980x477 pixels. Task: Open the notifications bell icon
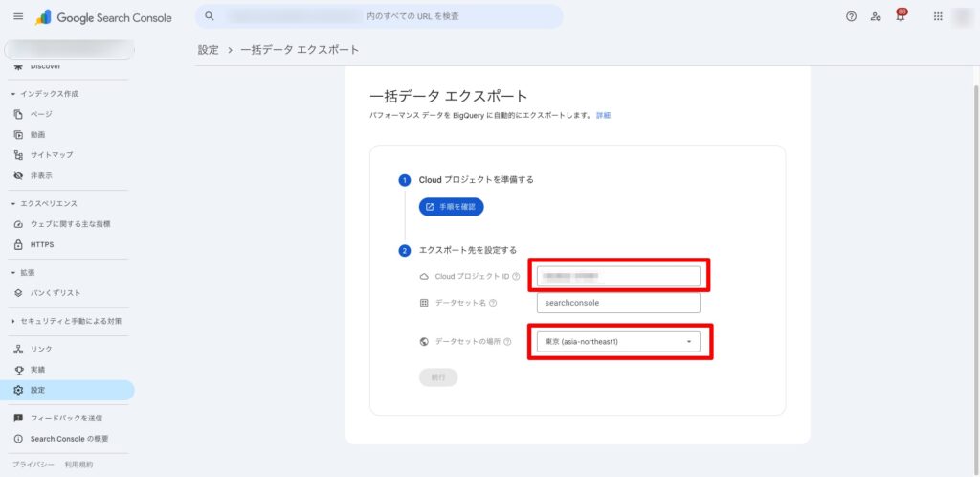pyautogui.click(x=900, y=17)
